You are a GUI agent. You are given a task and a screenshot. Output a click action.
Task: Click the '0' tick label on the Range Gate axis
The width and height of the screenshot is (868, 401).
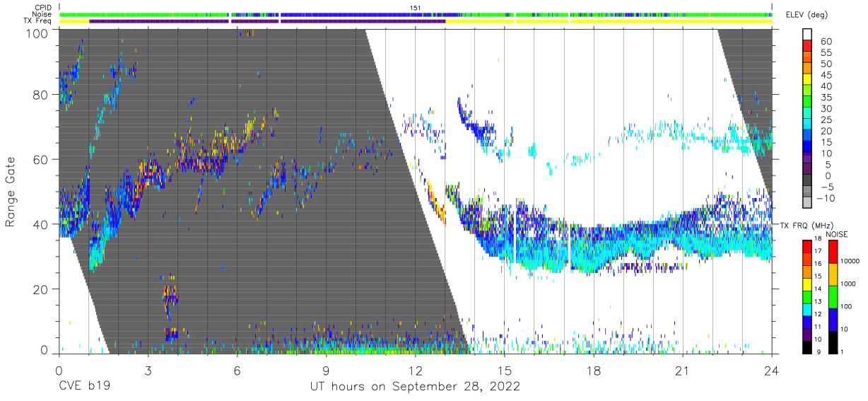tap(45, 351)
